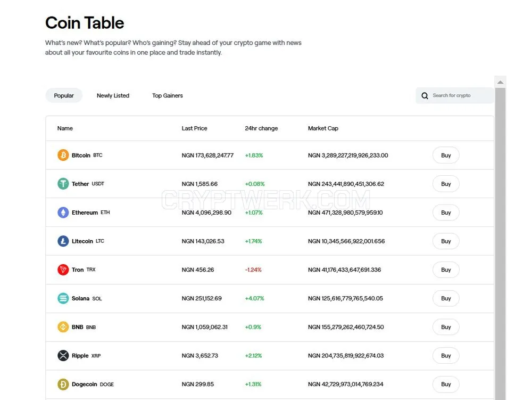Click Buy in the Ripple row
This screenshot has height=400, width=532.
(446, 355)
